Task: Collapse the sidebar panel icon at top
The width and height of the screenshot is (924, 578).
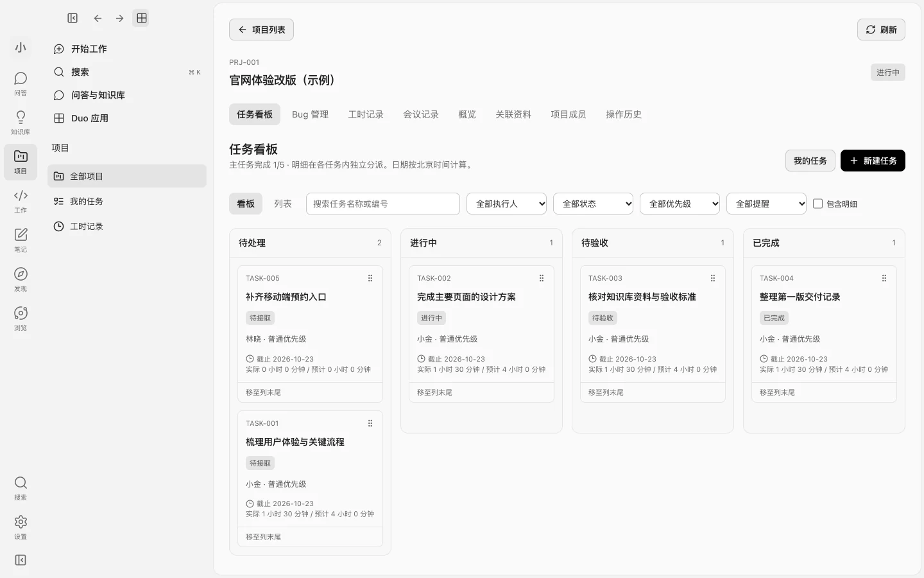Action: tap(73, 18)
